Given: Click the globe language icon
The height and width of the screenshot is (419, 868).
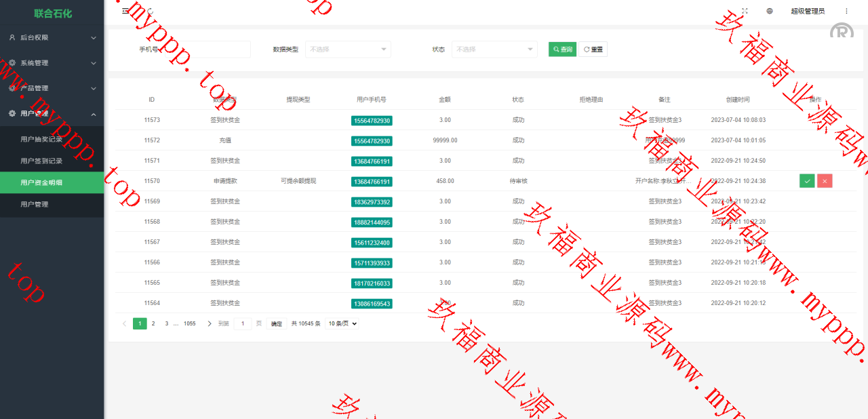Looking at the screenshot, I should click(x=770, y=11).
